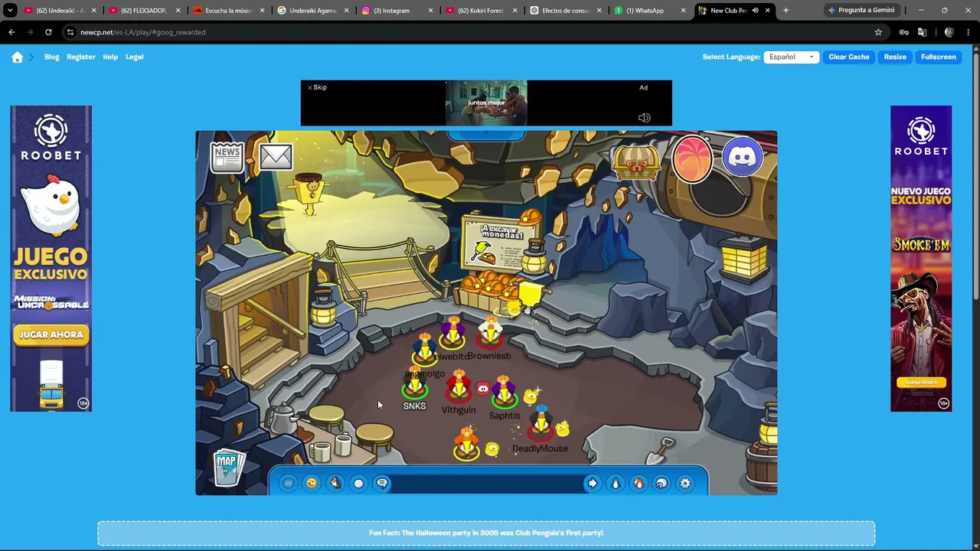The height and width of the screenshot is (551, 980).
Task: Click the puffle icon in chat bar
Action: pos(288,483)
